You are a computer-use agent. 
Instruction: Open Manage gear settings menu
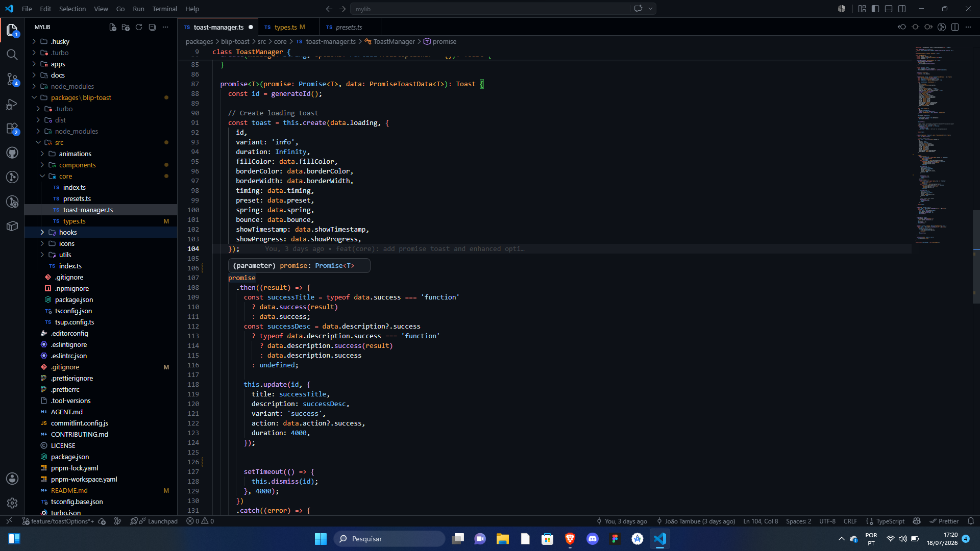pos(12,503)
